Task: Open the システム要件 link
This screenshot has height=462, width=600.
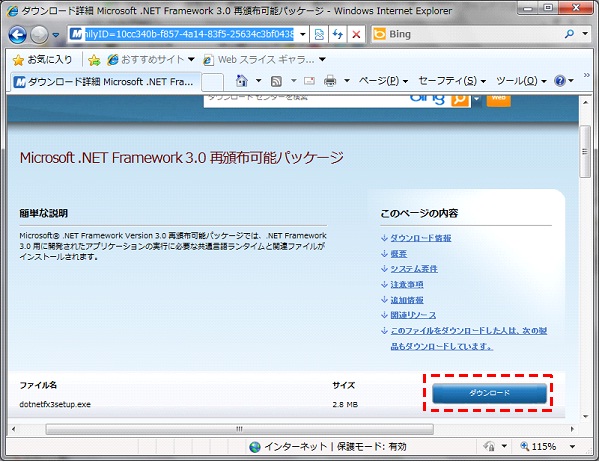Action: pos(414,269)
